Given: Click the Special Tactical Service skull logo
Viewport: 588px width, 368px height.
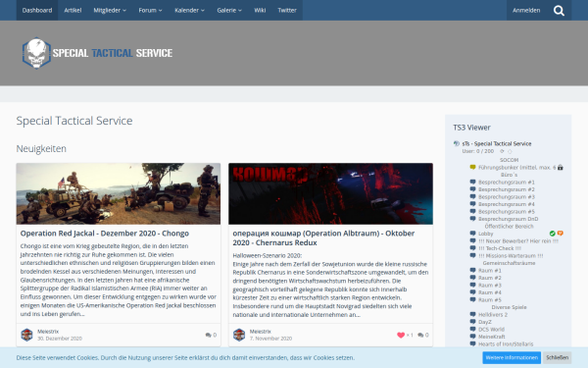Looking at the screenshot, I should (x=36, y=53).
